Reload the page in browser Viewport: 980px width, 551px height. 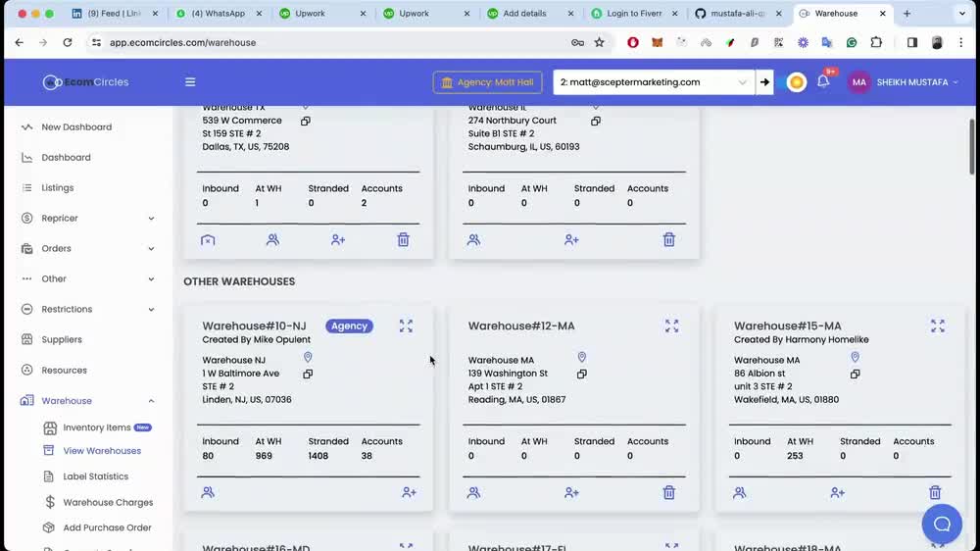[68, 42]
